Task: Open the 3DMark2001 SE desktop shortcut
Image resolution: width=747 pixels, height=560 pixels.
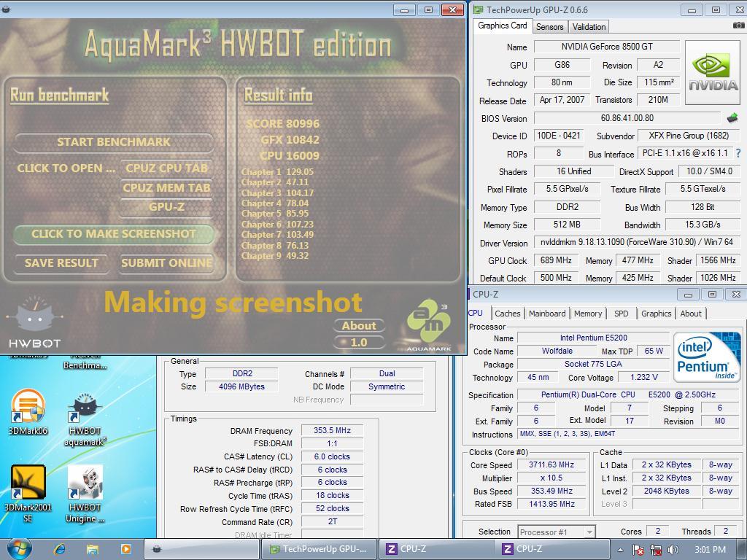Action: (x=28, y=494)
